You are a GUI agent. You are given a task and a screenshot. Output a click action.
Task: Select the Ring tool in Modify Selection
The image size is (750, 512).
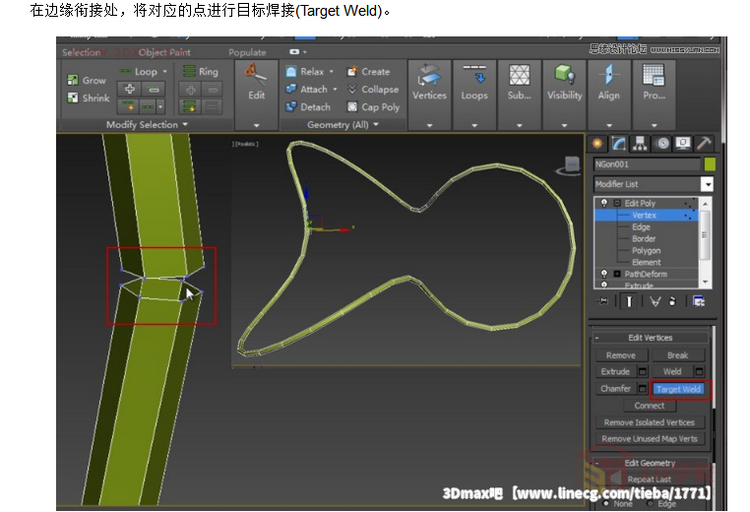tap(201, 71)
